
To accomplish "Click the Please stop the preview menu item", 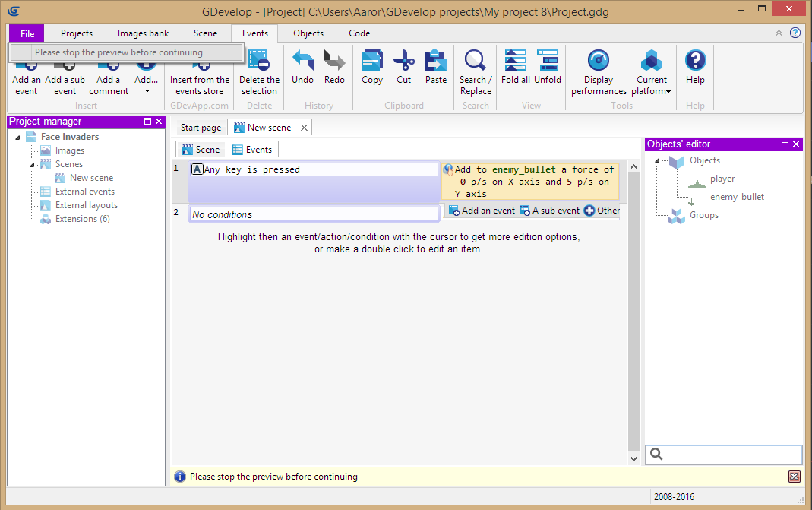I will point(126,52).
